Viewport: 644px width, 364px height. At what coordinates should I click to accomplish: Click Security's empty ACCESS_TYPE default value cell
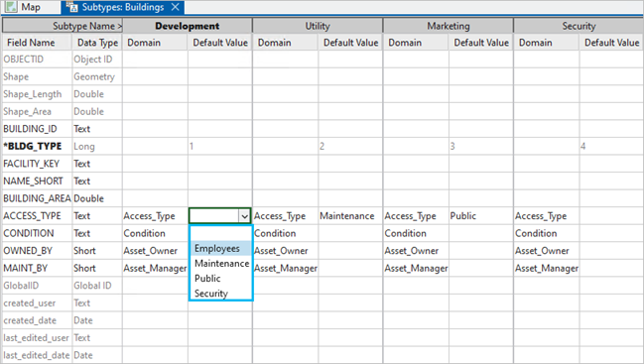611,216
